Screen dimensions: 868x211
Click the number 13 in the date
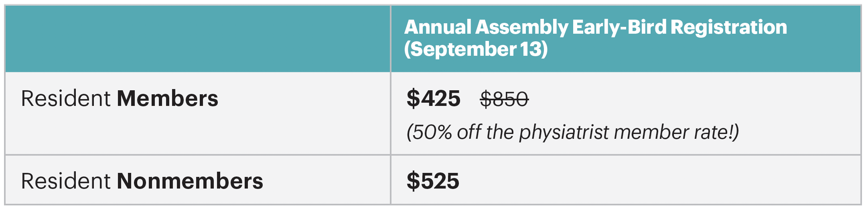click(x=531, y=49)
